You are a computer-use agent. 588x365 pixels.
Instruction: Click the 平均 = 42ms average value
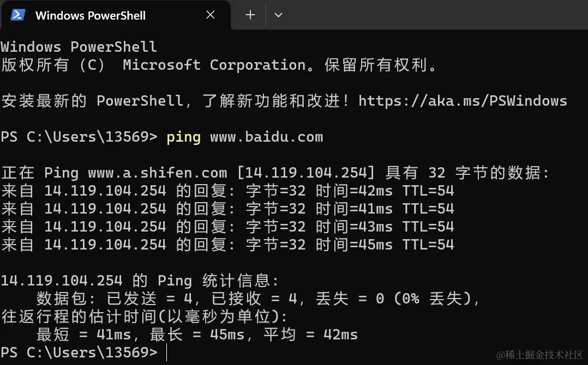point(310,334)
